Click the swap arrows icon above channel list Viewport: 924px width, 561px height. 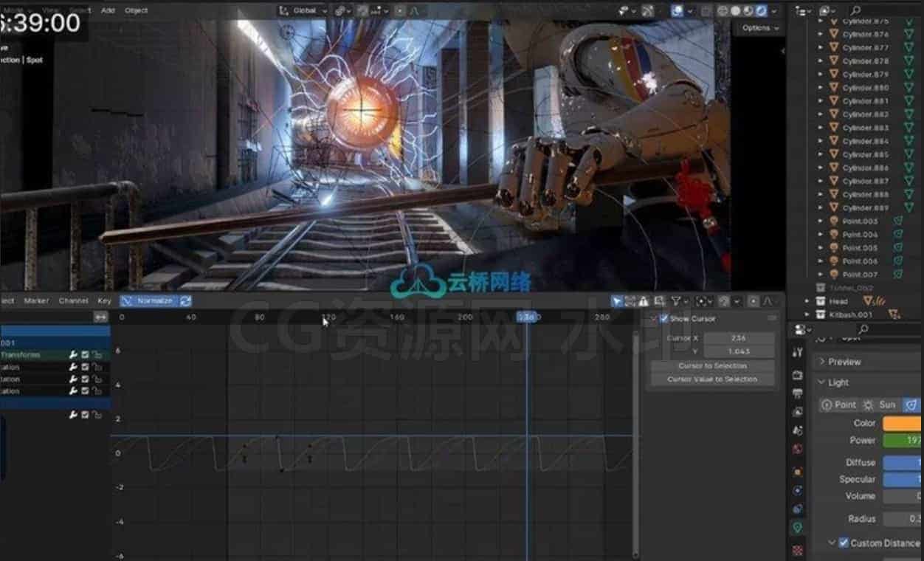(x=101, y=317)
